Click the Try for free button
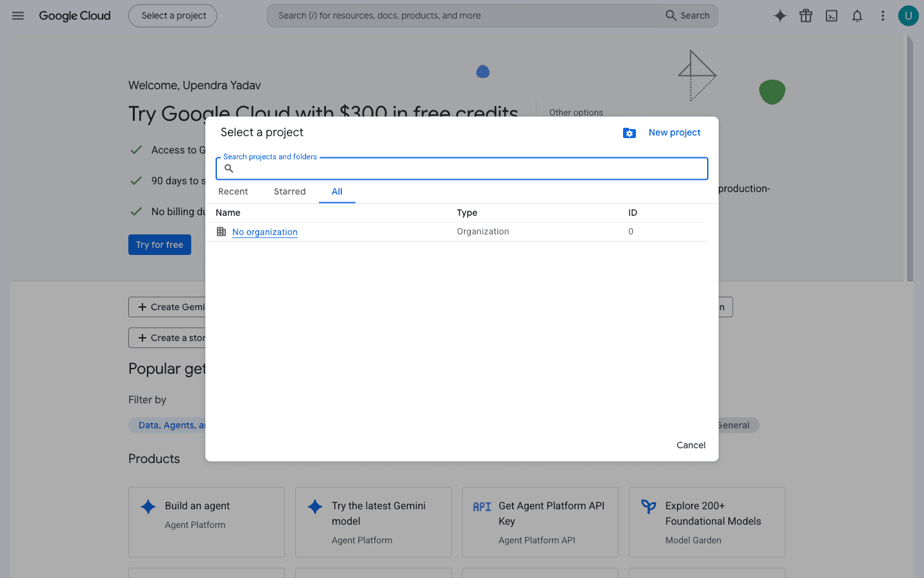The height and width of the screenshot is (578, 924). (160, 245)
